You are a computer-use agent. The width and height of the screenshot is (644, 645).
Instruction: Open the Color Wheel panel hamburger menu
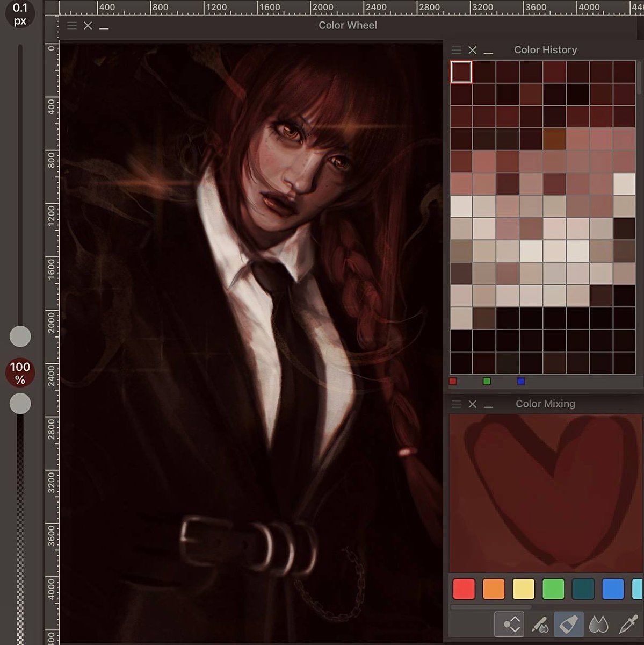[72, 25]
